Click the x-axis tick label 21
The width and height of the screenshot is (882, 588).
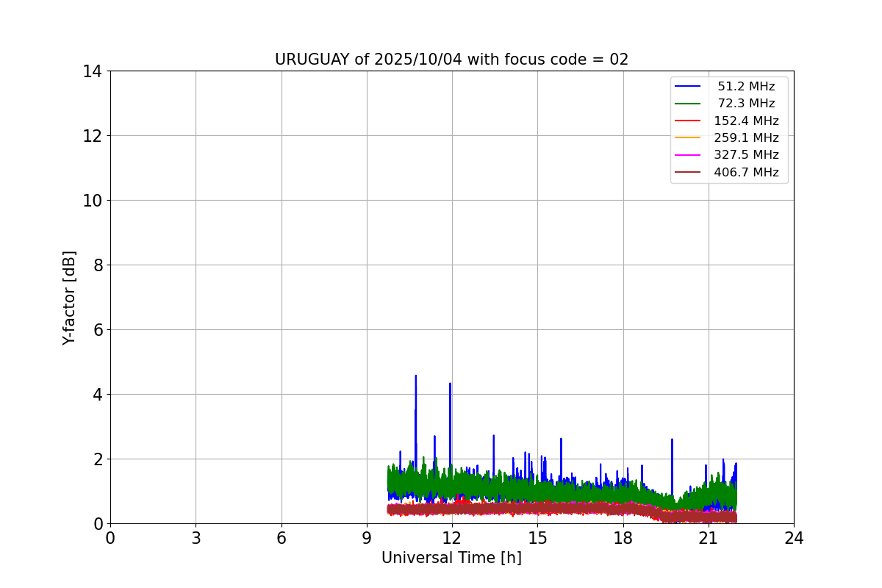click(709, 538)
